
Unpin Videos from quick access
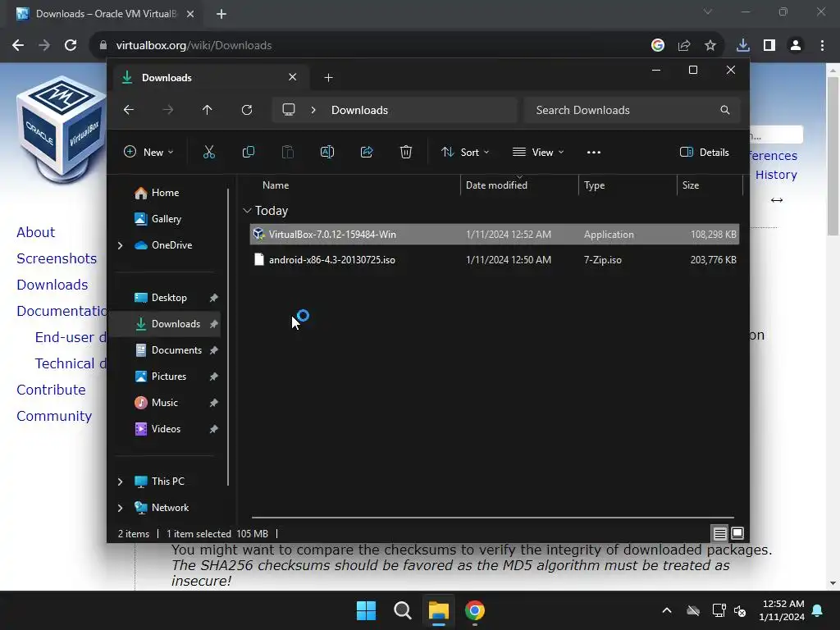click(214, 429)
